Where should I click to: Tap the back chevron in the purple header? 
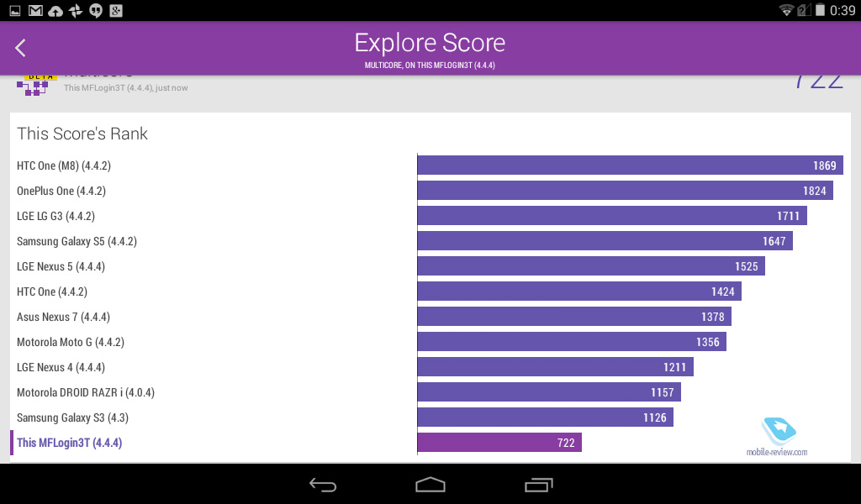[20, 48]
